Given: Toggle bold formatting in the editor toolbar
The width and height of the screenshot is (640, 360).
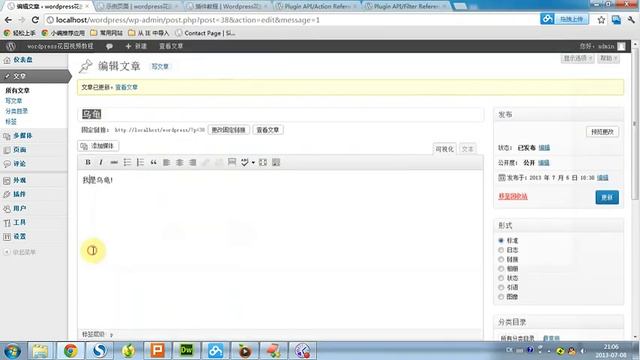Looking at the screenshot, I should point(88,162).
